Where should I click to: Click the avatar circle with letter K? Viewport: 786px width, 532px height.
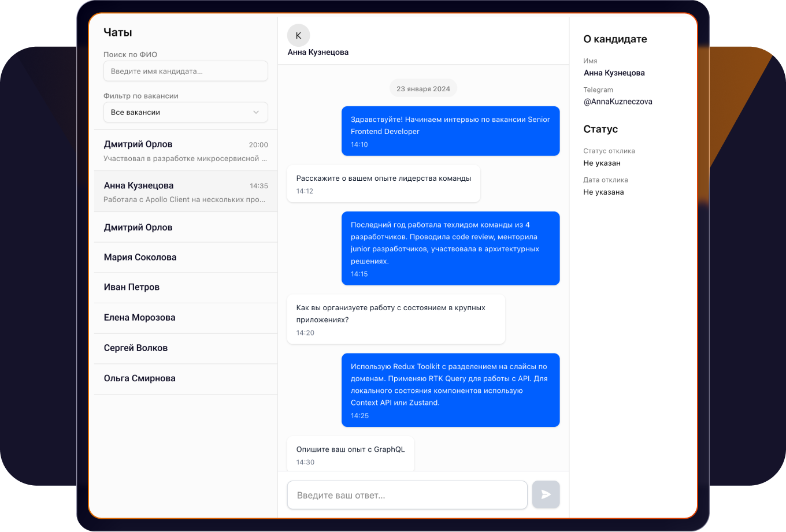[298, 35]
